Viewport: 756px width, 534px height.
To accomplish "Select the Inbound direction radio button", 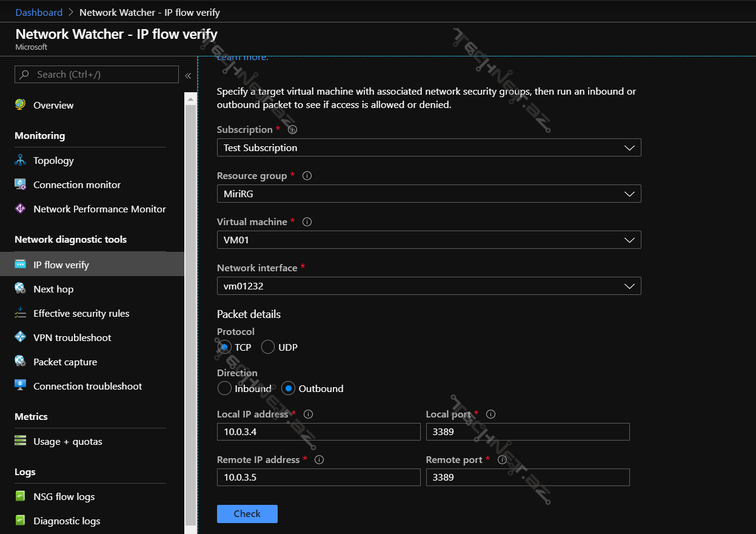I will tap(224, 388).
